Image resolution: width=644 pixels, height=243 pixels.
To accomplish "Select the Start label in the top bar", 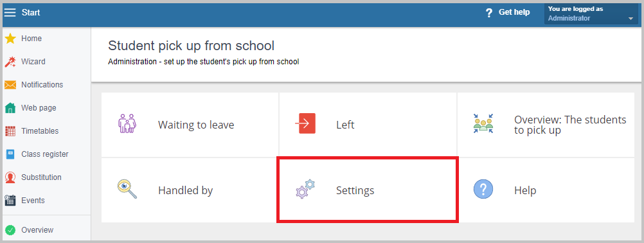I will click(31, 13).
